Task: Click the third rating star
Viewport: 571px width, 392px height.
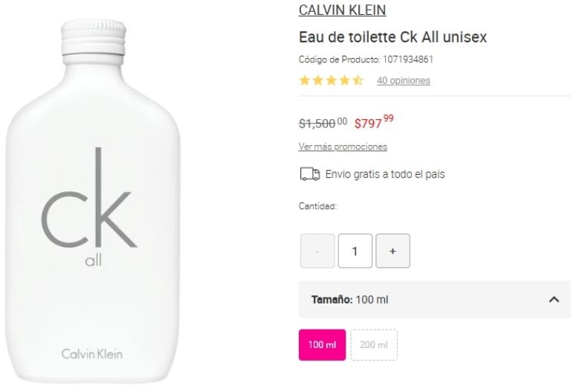Action: pyautogui.click(x=331, y=80)
